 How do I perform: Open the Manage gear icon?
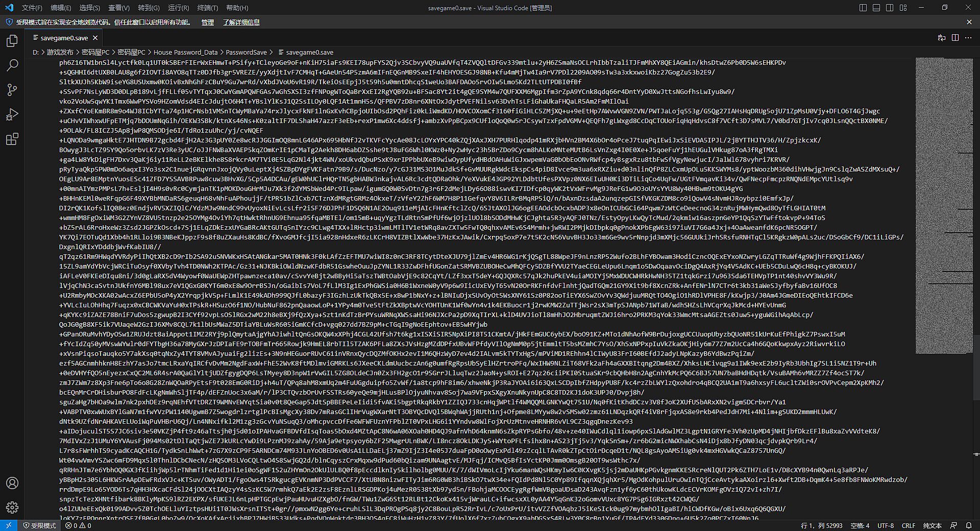point(12,508)
